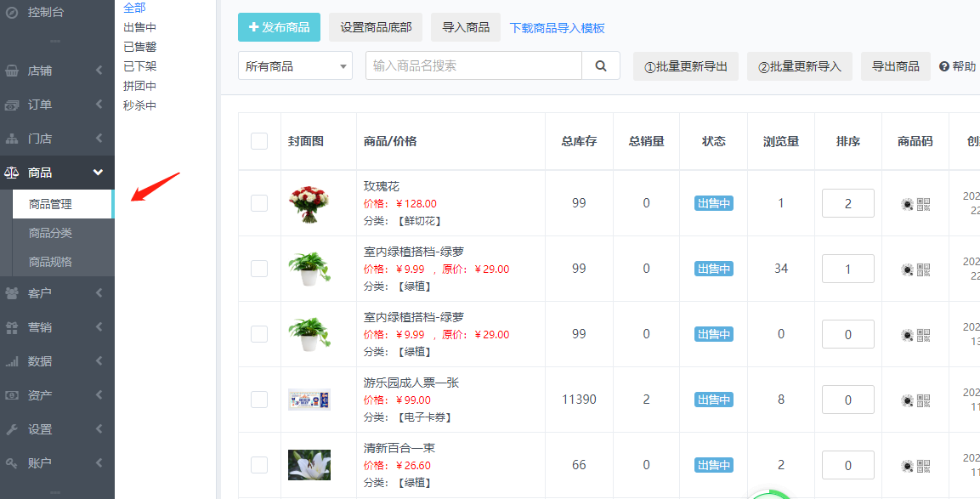Screen dimensions: 980x499
Task: Expand 店铺 using its chevron
Action: coord(99,71)
